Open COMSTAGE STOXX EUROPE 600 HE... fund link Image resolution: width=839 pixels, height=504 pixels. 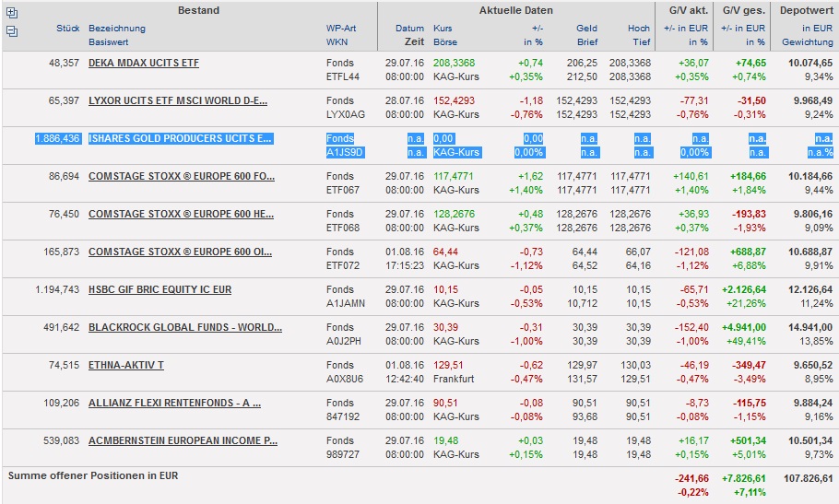(181, 214)
